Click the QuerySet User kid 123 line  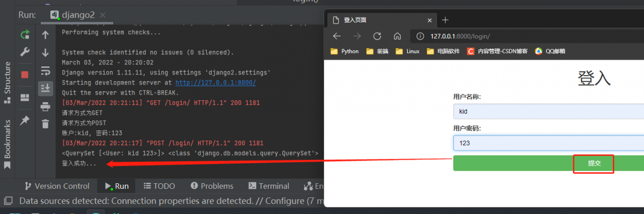[190, 153]
